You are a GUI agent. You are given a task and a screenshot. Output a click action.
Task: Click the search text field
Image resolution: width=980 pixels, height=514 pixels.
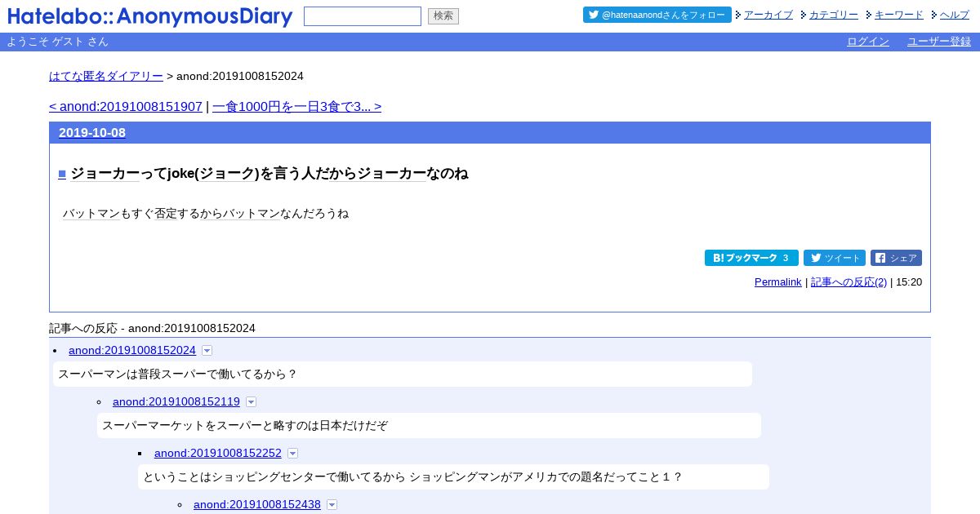coord(363,16)
